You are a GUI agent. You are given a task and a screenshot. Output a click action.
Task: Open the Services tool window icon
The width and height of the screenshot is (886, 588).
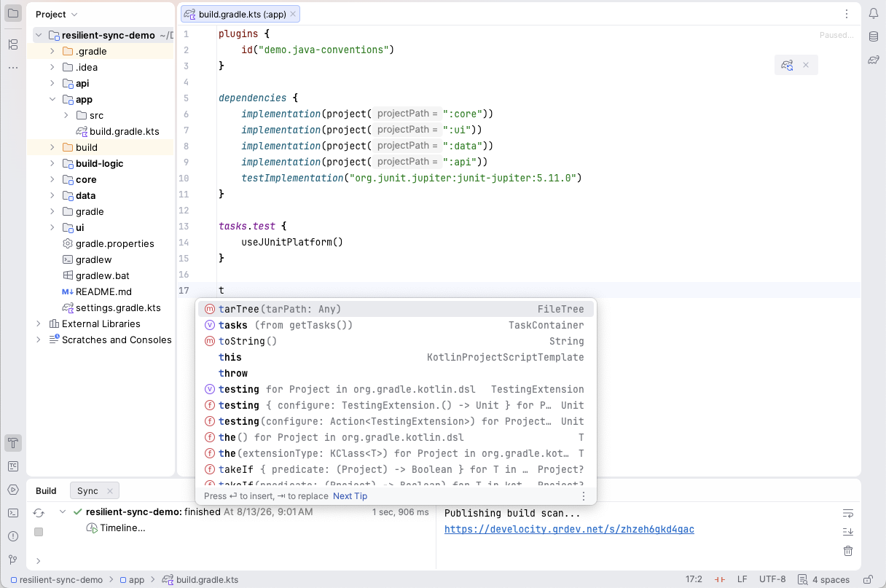pos(13,489)
